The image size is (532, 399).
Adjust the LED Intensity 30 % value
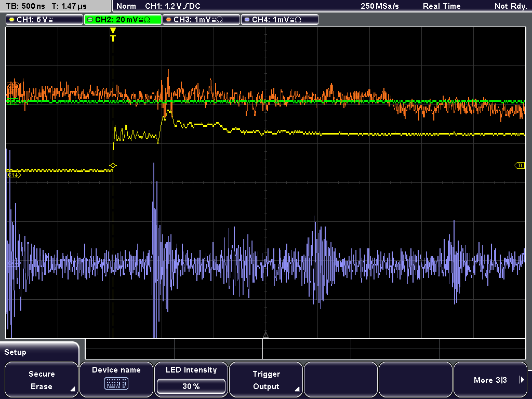tap(191, 387)
